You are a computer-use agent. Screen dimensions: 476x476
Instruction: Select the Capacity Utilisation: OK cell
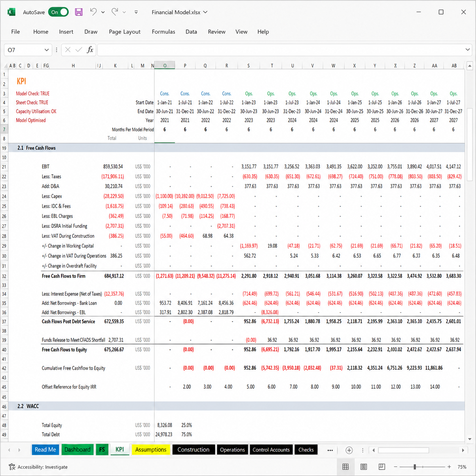click(36, 111)
